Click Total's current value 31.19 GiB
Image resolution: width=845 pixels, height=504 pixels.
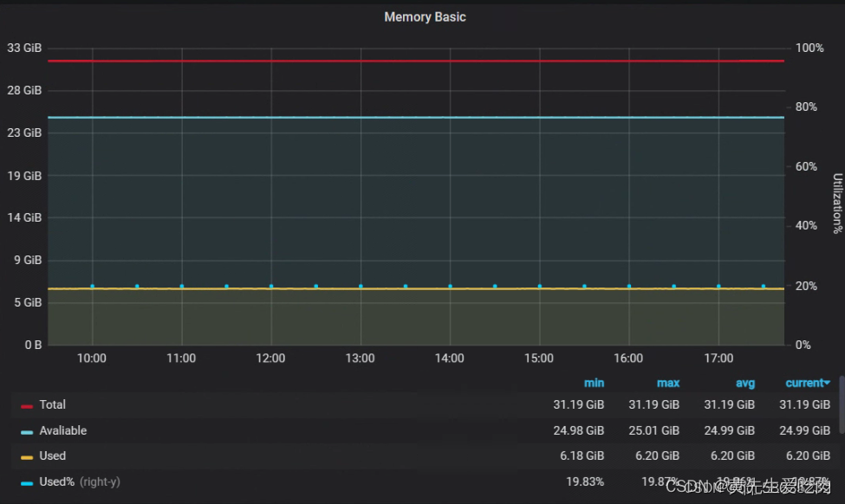tap(804, 404)
